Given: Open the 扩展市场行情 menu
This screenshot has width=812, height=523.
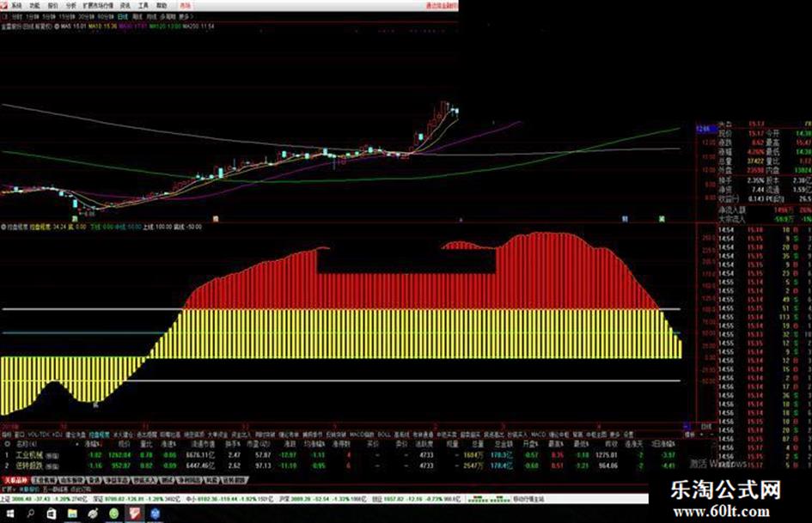Looking at the screenshot, I should (98, 6).
